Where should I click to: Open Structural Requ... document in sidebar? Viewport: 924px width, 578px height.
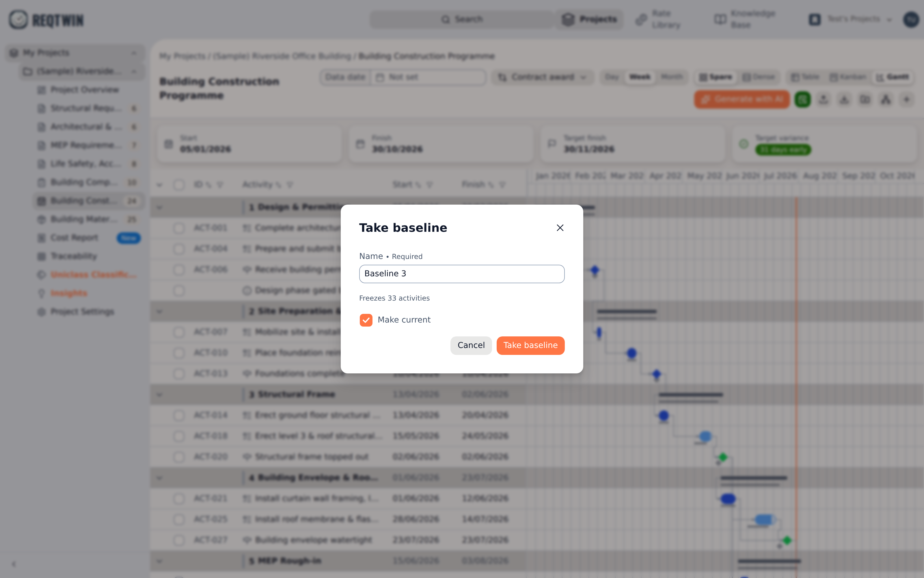[86, 109]
